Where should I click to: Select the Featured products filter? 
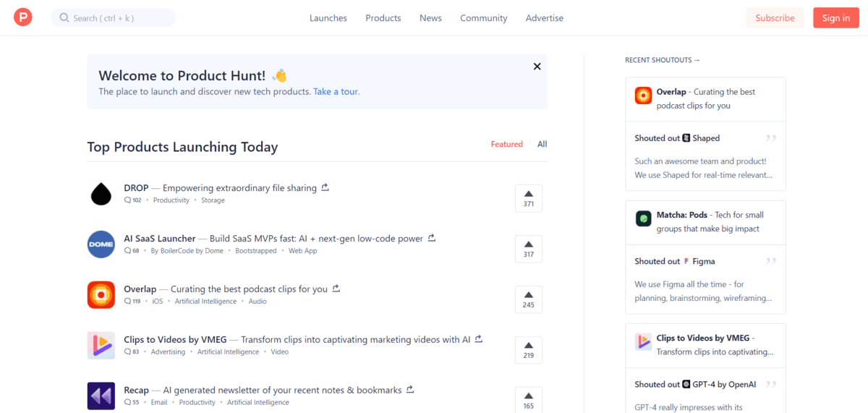pyautogui.click(x=506, y=144)
